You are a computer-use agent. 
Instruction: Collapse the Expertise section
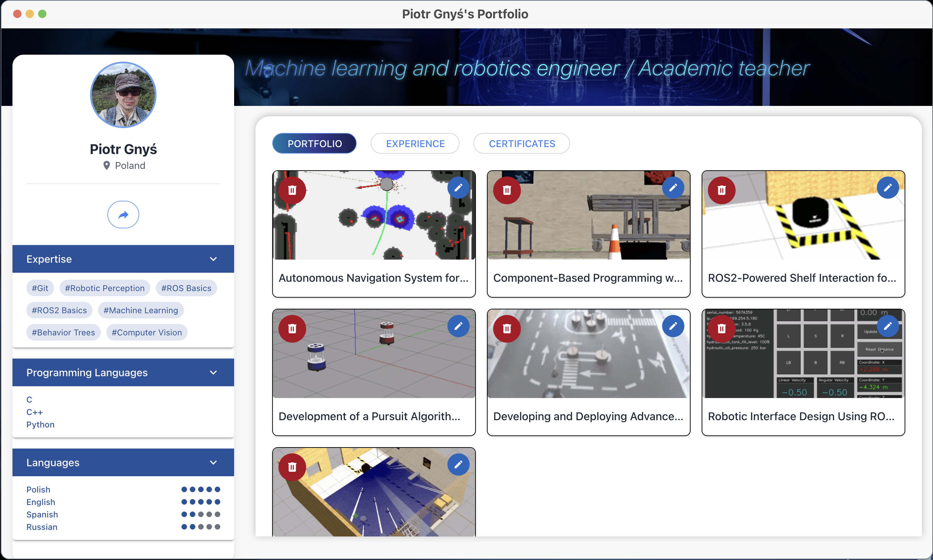(213, 259)
